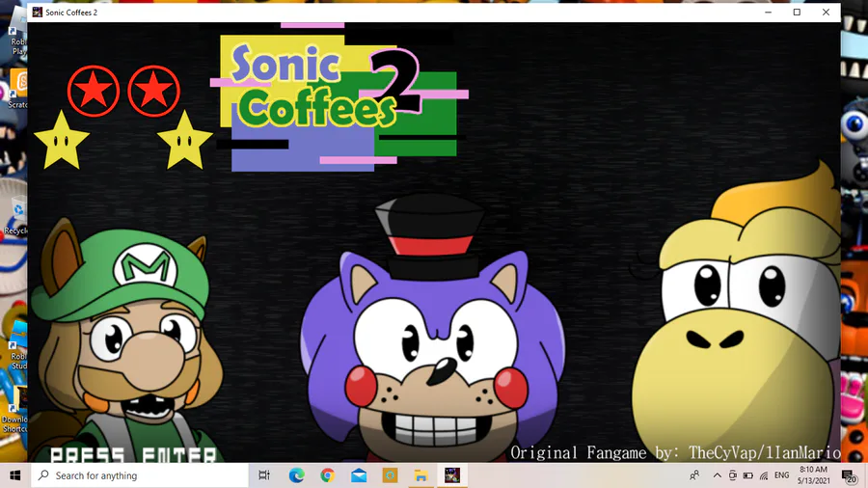
Task: Select the Scratch desktop shortcut
Action: pos(16,89)
